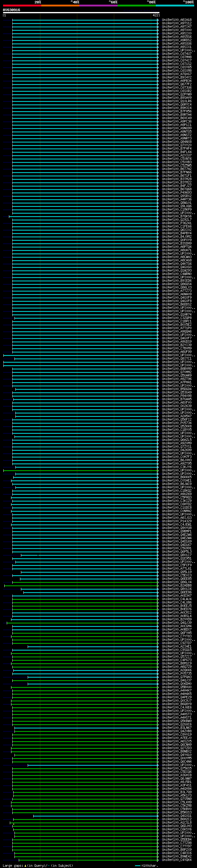Select hit label UniRef100_C3KJY6
Viewport: 197px width, 868px height.
click(x=177, y=467)
